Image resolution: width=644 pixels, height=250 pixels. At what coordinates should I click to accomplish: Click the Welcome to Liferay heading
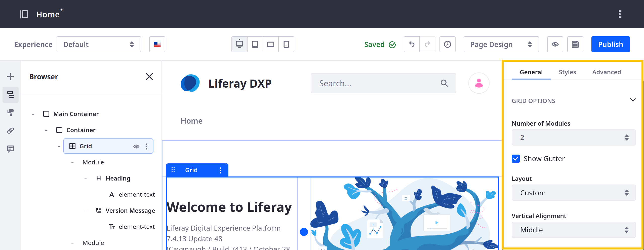point(229,207)
